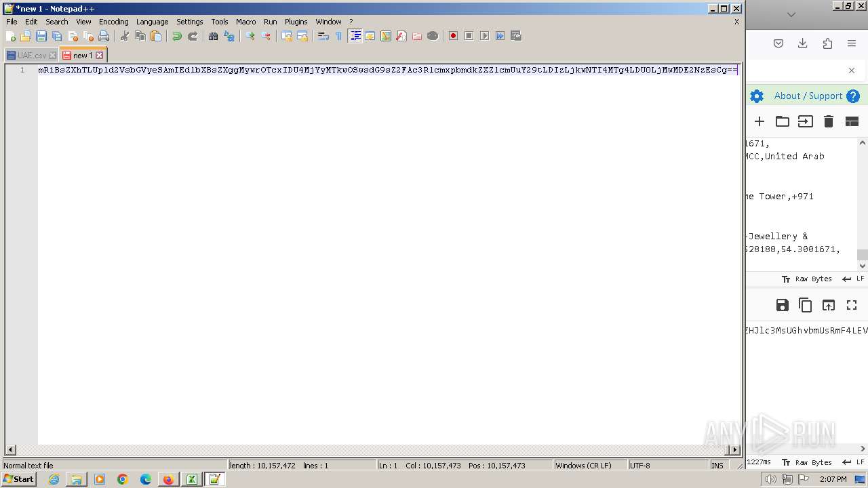Click the browser extensions puzzle icon
Image resolution: width=868 pixels, height=488 pixels.
pos(827,43)
